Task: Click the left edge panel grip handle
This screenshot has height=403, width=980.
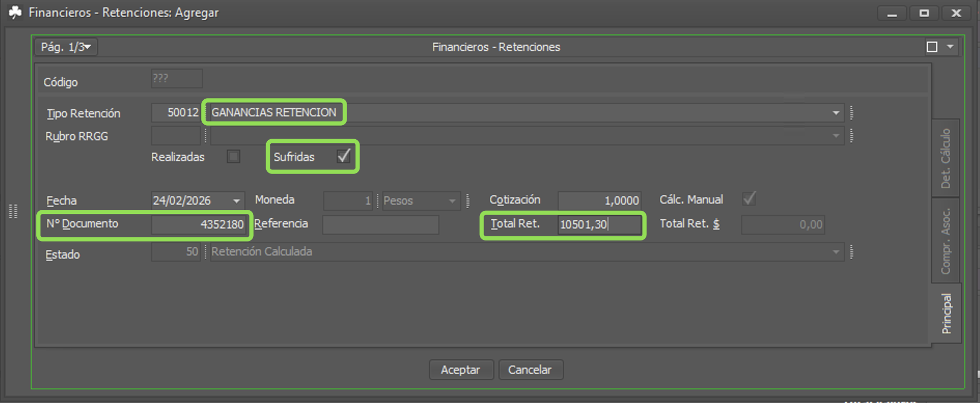Action: [13, 211]
